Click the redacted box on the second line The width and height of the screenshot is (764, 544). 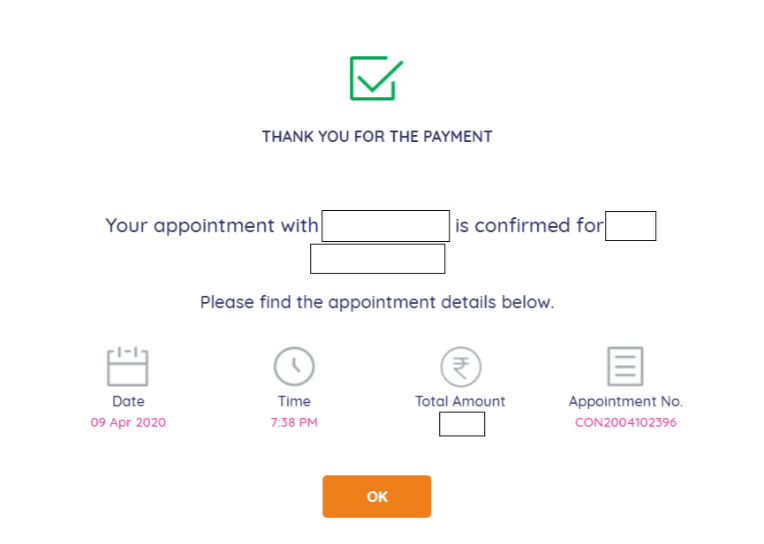pos(377,259)
